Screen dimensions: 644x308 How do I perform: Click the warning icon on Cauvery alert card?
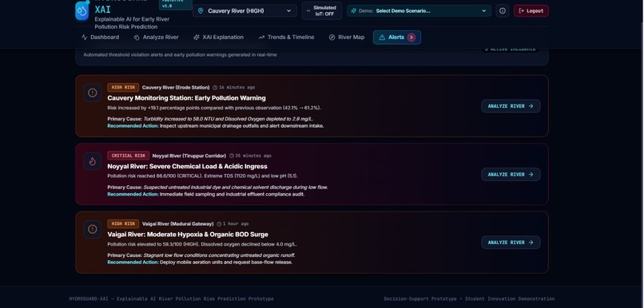point(93,93)
